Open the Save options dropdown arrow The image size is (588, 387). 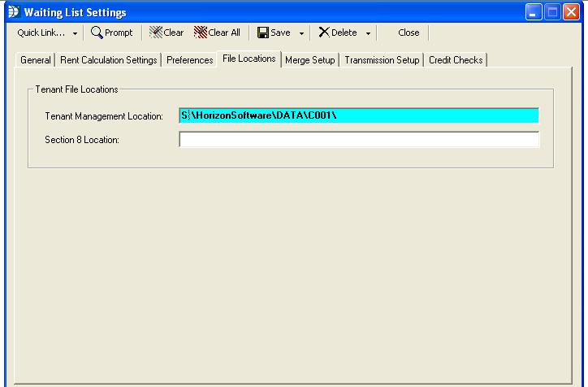pos(301,33)
